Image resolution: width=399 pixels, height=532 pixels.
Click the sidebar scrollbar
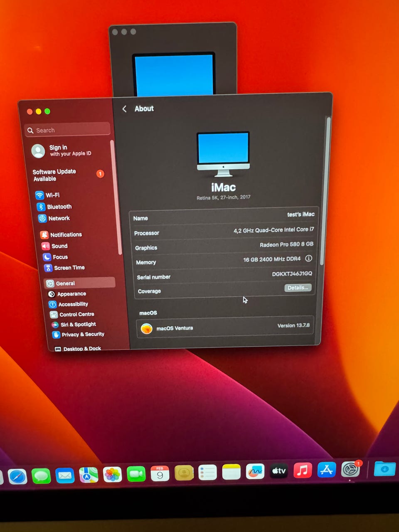click(116, 197)
